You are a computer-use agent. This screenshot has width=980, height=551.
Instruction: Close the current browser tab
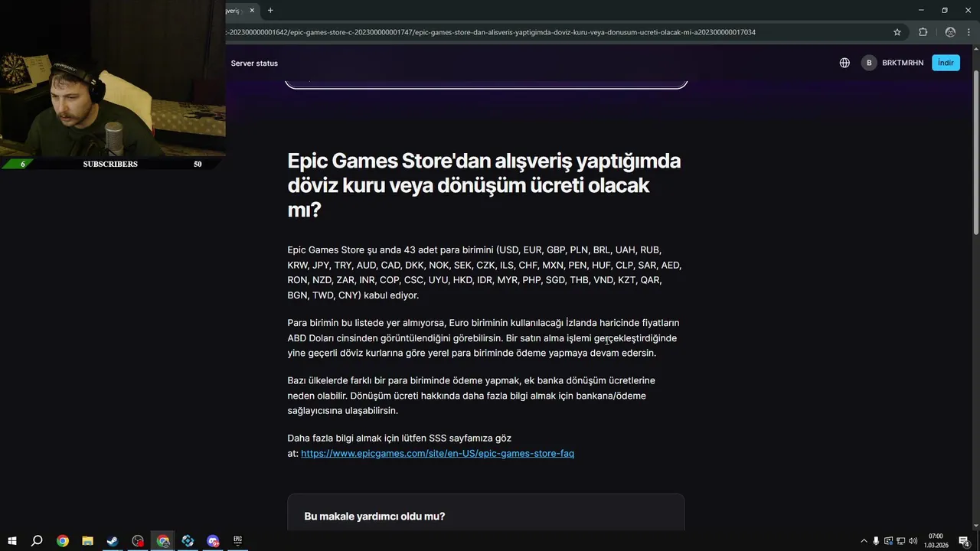pos(252,10)
